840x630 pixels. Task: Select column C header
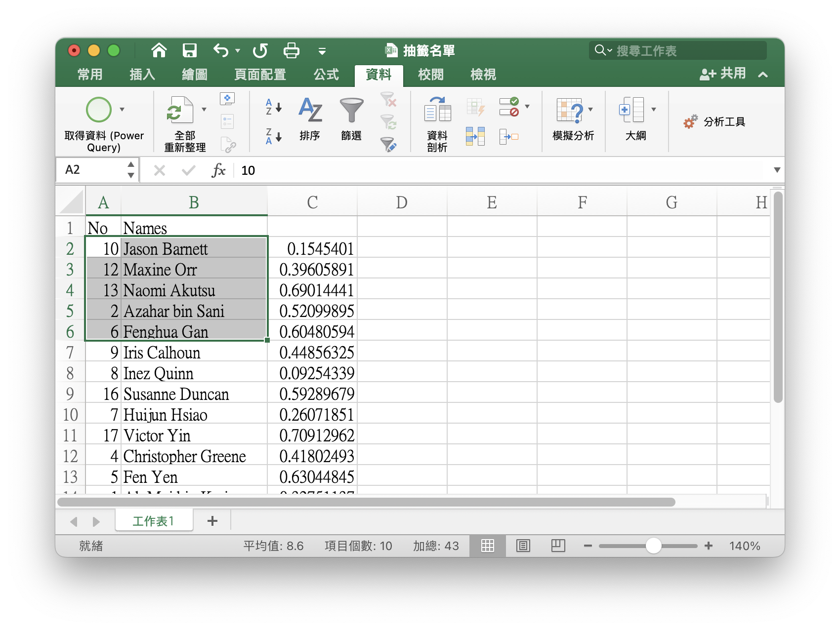click(312, 202)
